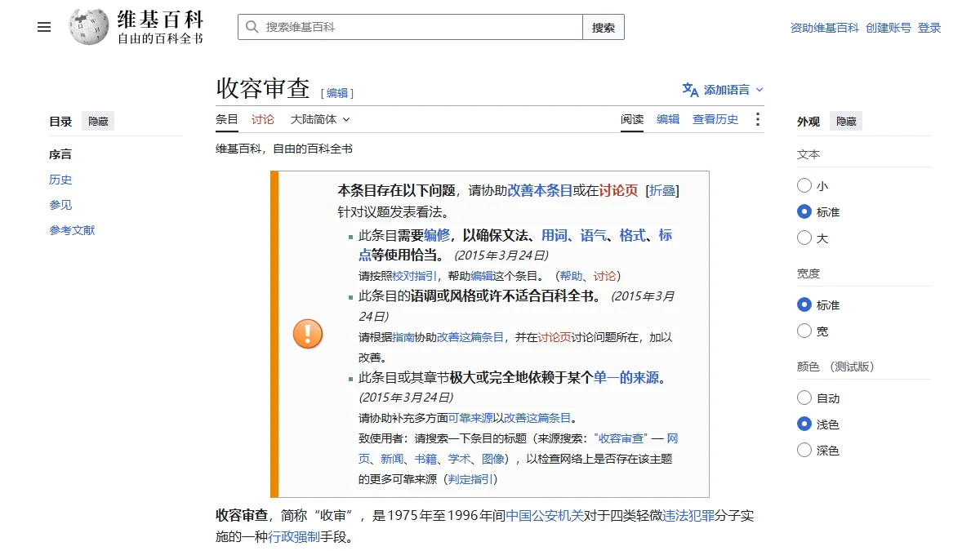This screenshot has width=980, height=551.
Task: Hide the 外观 appearance panel
Action: point(846,122)
